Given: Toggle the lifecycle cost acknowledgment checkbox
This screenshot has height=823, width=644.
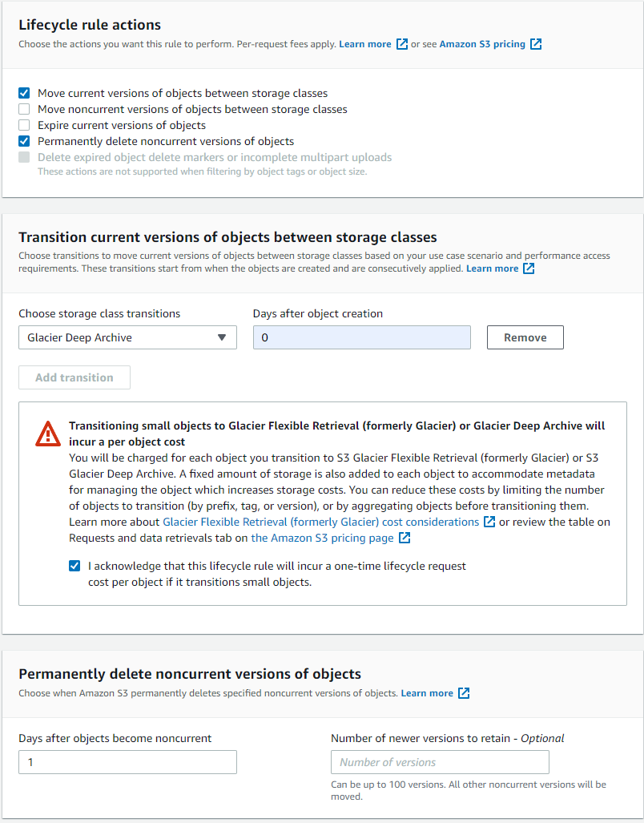Looking at the screenshot, I should coord(74,566).
